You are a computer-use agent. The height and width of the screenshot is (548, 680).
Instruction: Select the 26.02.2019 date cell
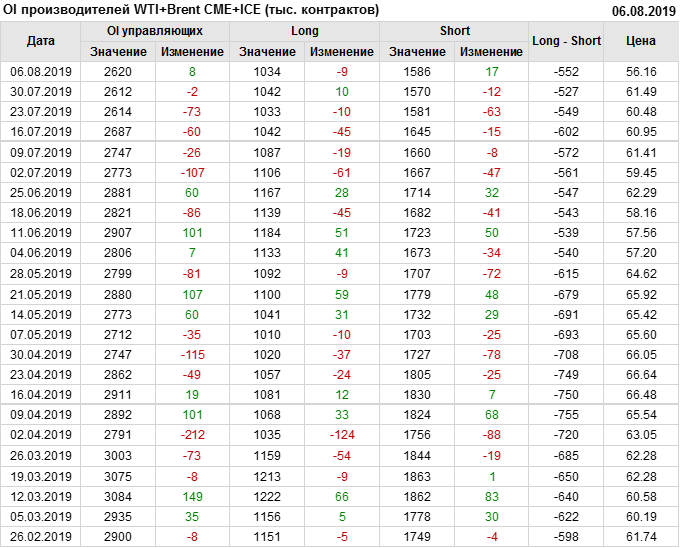[41, 538]
